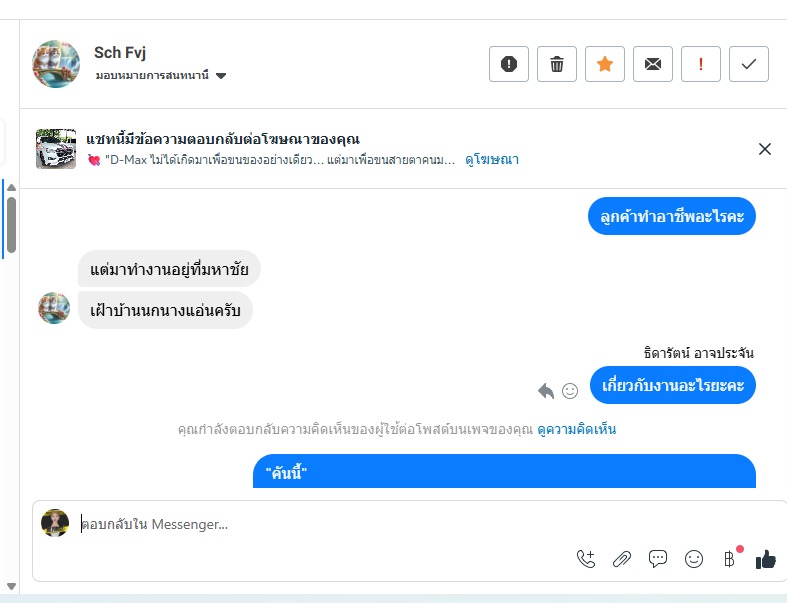Click the Baht payment request icon
The image size is (787, 603).
[729, 559]
